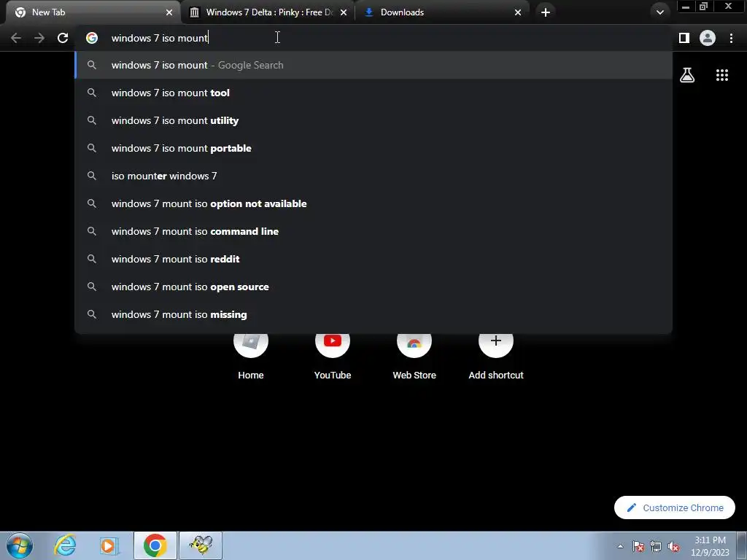Open a new tab with plus button
This screenshot has height=560, width=747.
tap(546, 12)
